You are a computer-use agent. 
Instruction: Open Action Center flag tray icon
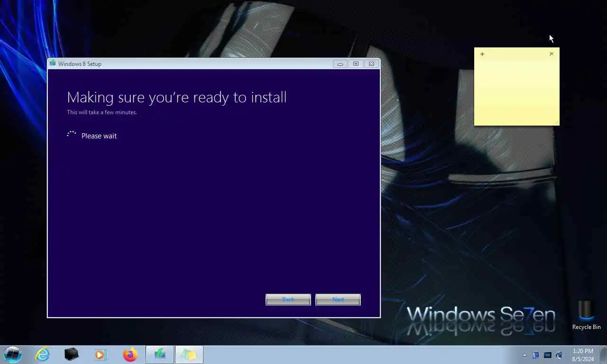[x=536, y=355]
